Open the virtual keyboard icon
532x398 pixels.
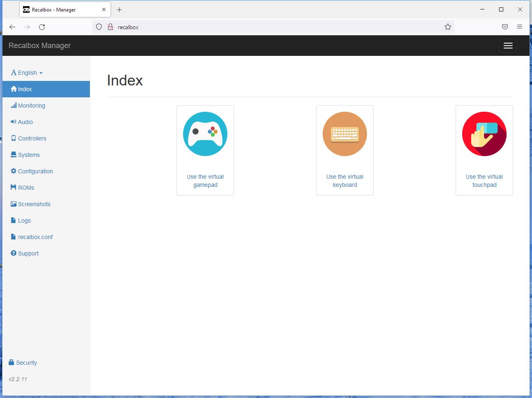[345, 134]
